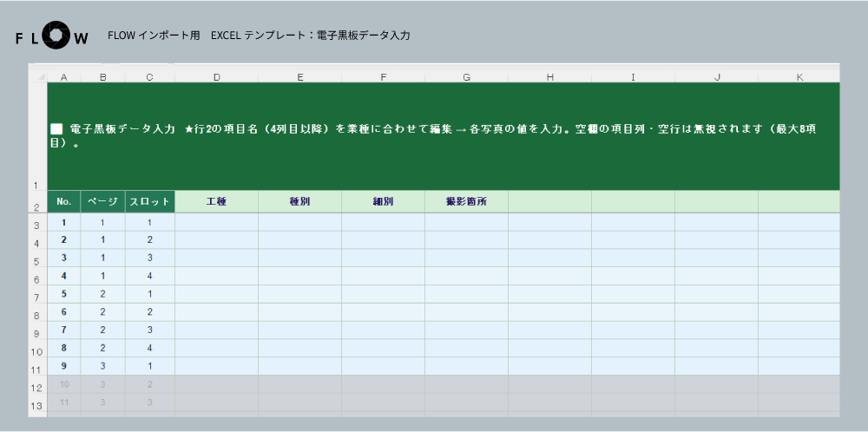Click page cell in No. 9 row

(103, 366)
